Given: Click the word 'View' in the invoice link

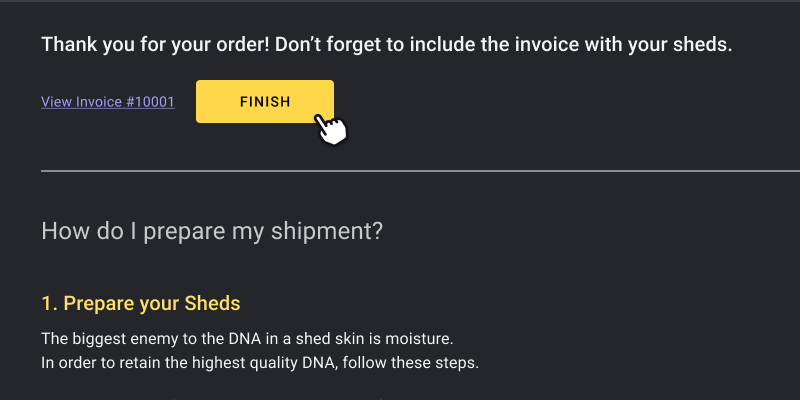Looking at the screenshot, I should click(x=56, y=102).
